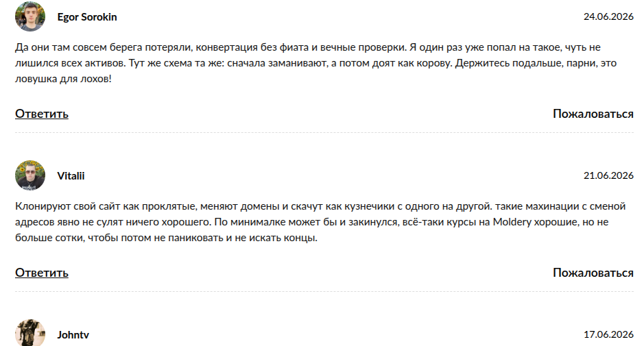Click Vitalii's profile avatar
The image size is (644, 346).
pyautogui.click(x=30, y=175)
